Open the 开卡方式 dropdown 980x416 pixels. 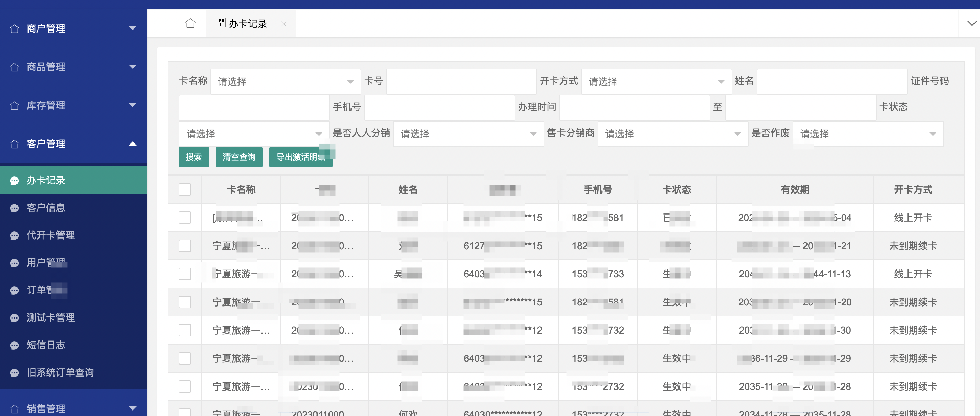pos(656,81)
